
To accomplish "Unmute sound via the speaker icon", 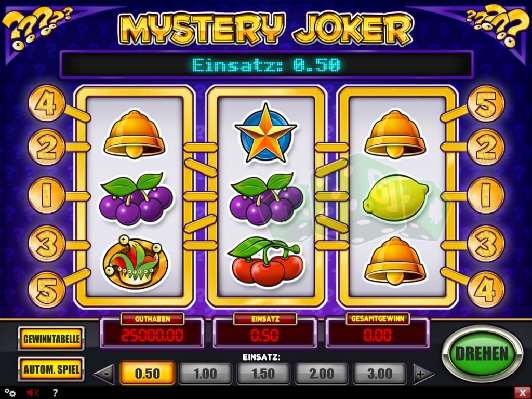I will click(x=33, y=393).
